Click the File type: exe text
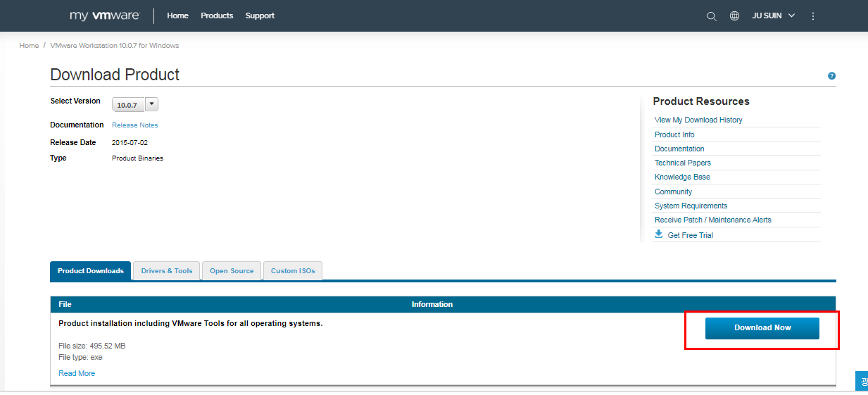868x395 pixels. click(x=80, y=358)
